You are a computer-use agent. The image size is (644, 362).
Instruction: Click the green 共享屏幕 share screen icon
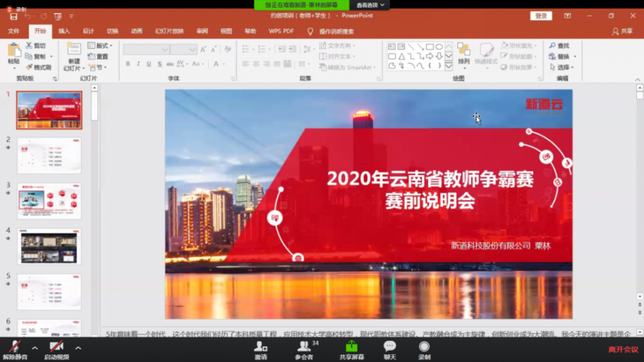[351, 346]
